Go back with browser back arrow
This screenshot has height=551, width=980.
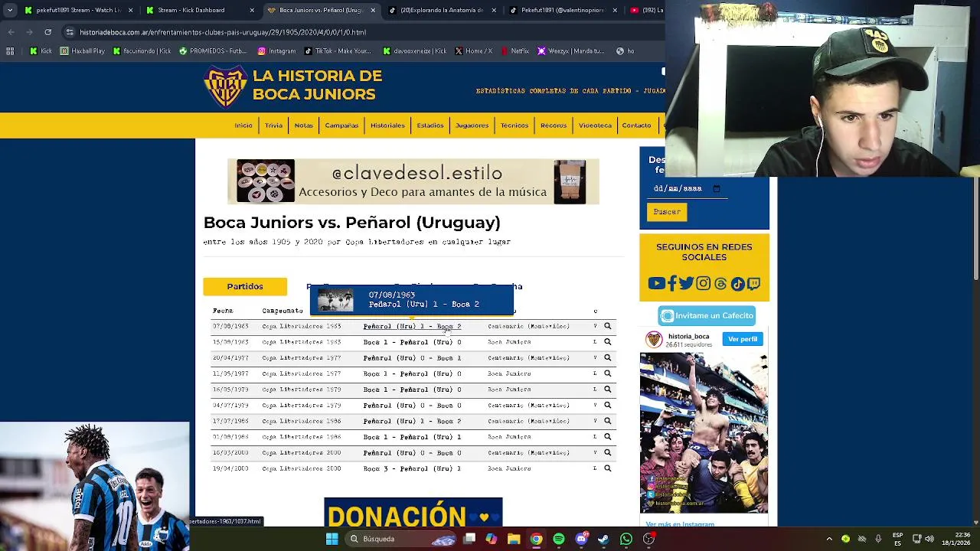11,32
